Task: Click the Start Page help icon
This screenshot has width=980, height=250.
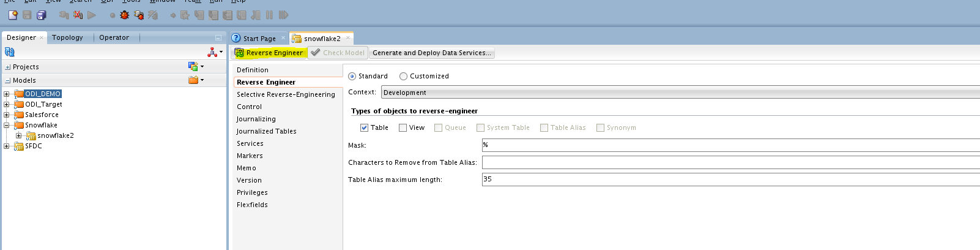Action: tap(236, 38)
